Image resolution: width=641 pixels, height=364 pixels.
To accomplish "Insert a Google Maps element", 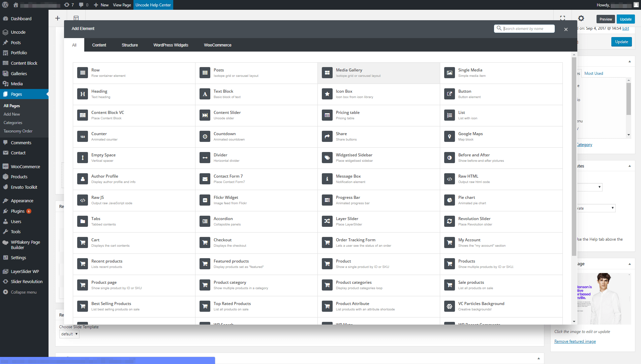I will click(x=501, y=136).
